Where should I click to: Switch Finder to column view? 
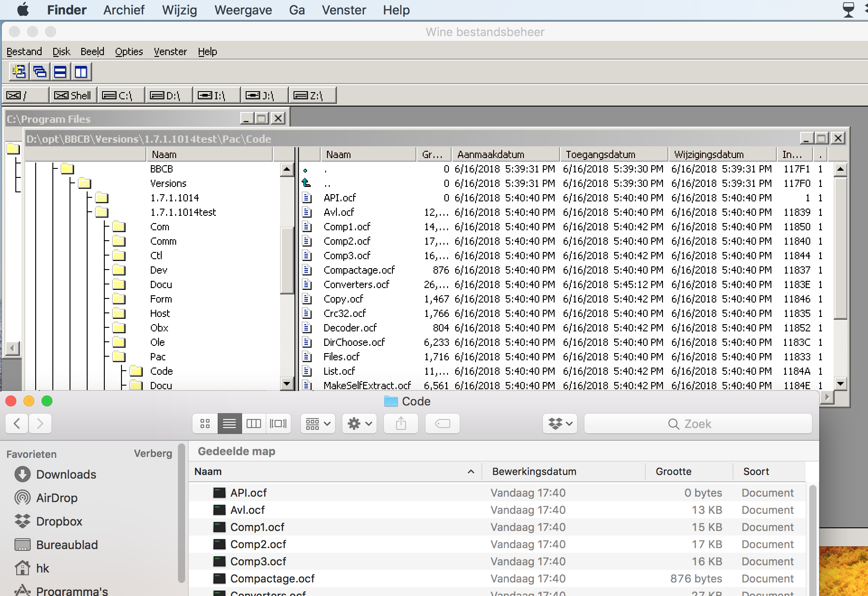(x=254, y=424)
